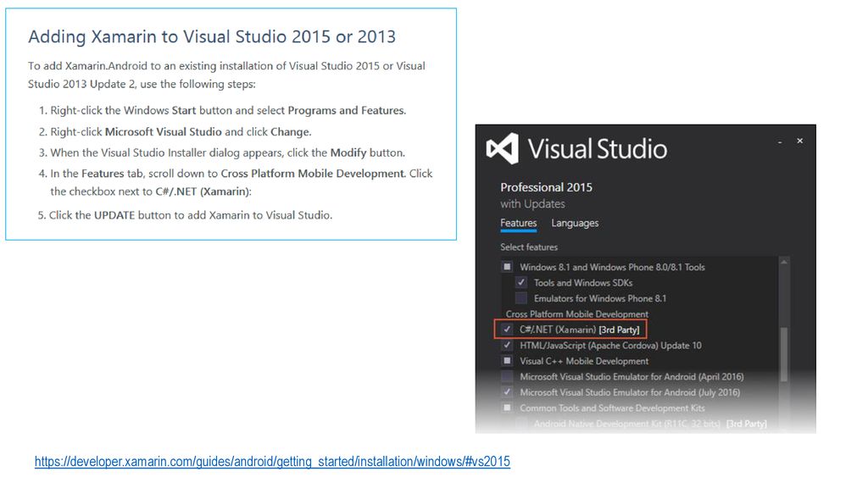Close the Visual Studio installer window

tap(800, 141)
